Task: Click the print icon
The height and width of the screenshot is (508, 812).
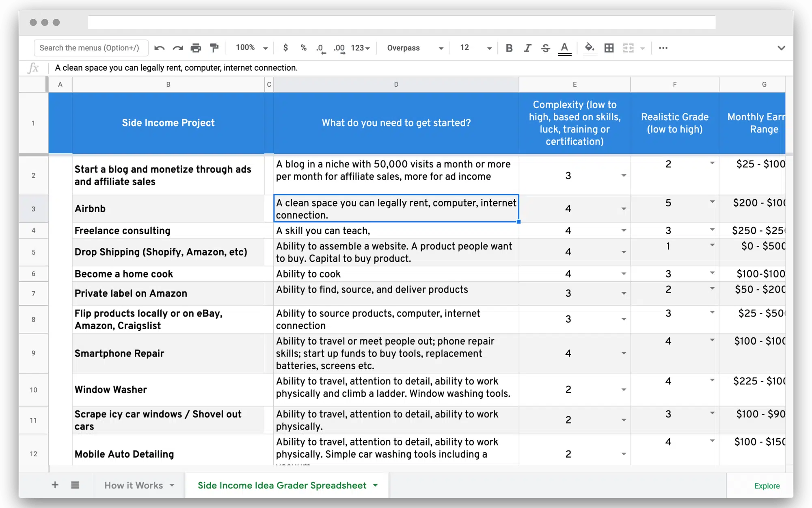Action: point(196,48)
